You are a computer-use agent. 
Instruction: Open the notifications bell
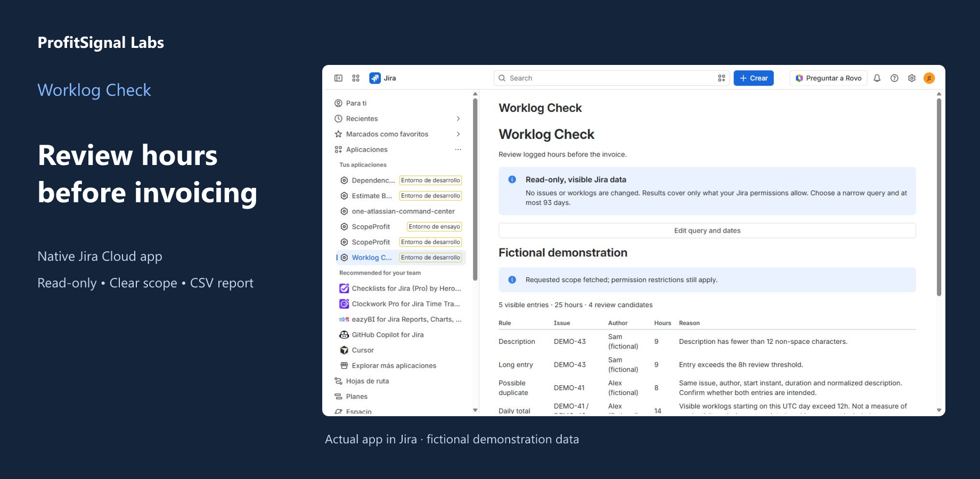[x=877, y=78]
